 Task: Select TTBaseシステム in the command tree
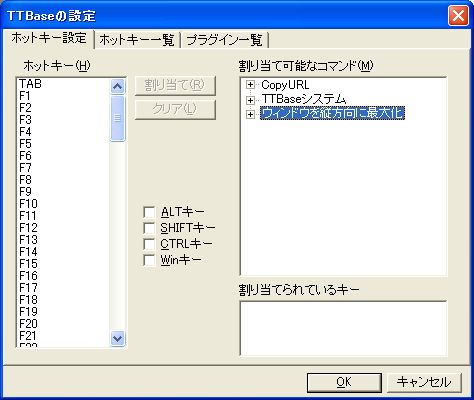pyautogui.click(x=304, y=99)
